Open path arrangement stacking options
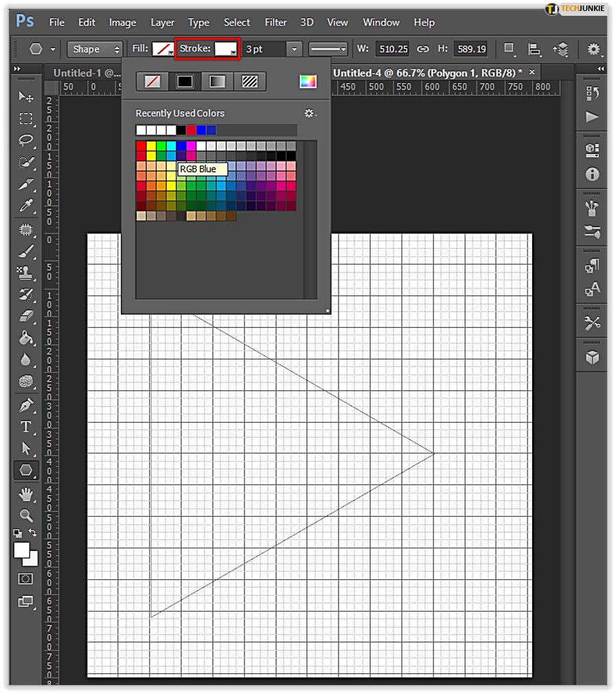Screen dimensions: 616x694 tap(560, 49)
